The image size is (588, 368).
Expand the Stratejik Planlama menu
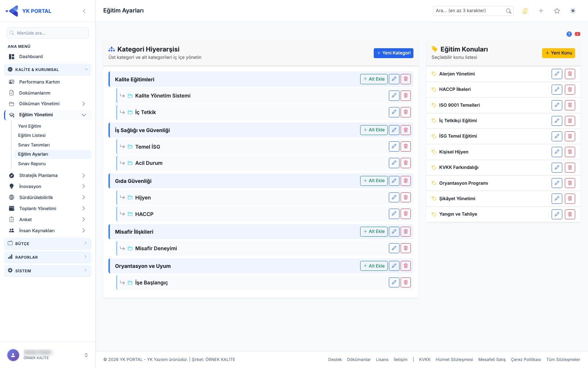click(x=48, y=176)
